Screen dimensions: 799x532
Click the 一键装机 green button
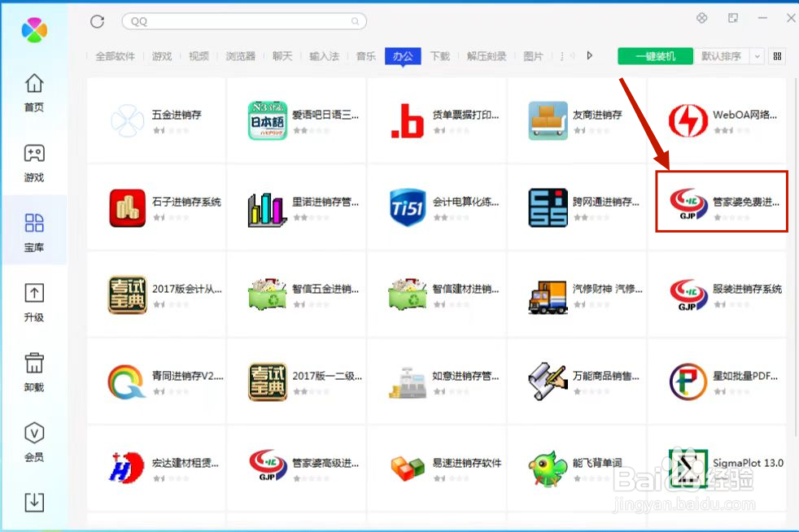point(655,56)
